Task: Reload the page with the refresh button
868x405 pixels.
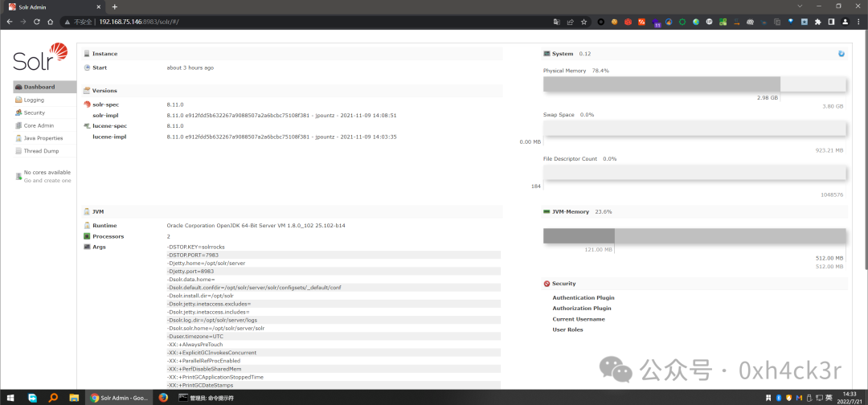Action: [x=36, y=22]
